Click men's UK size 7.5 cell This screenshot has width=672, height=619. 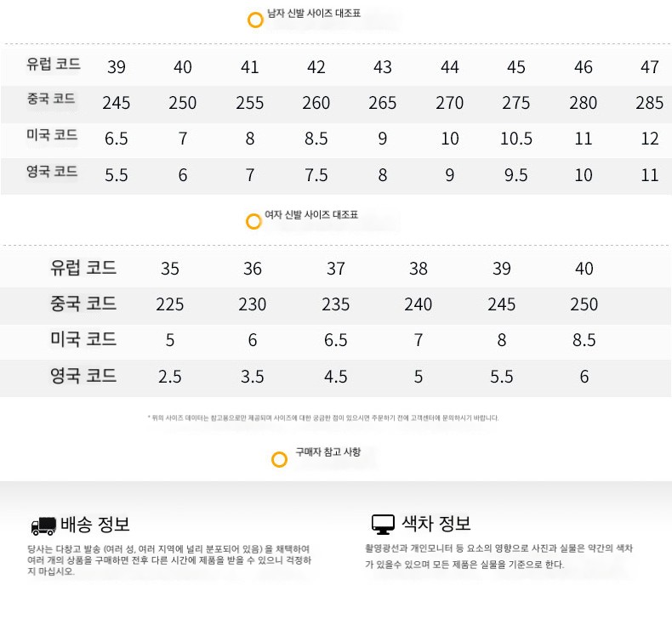click(316, 175)
